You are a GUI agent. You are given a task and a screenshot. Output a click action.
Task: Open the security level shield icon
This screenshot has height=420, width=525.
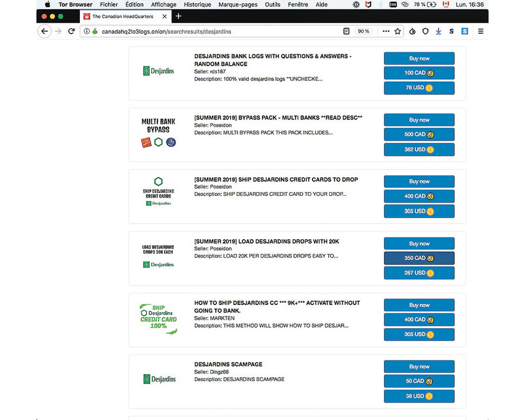[x=425, y=31]
